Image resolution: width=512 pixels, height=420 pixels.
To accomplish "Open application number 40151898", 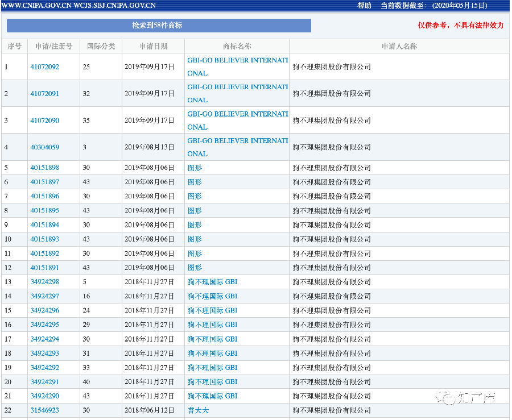I will coord(45,168).
